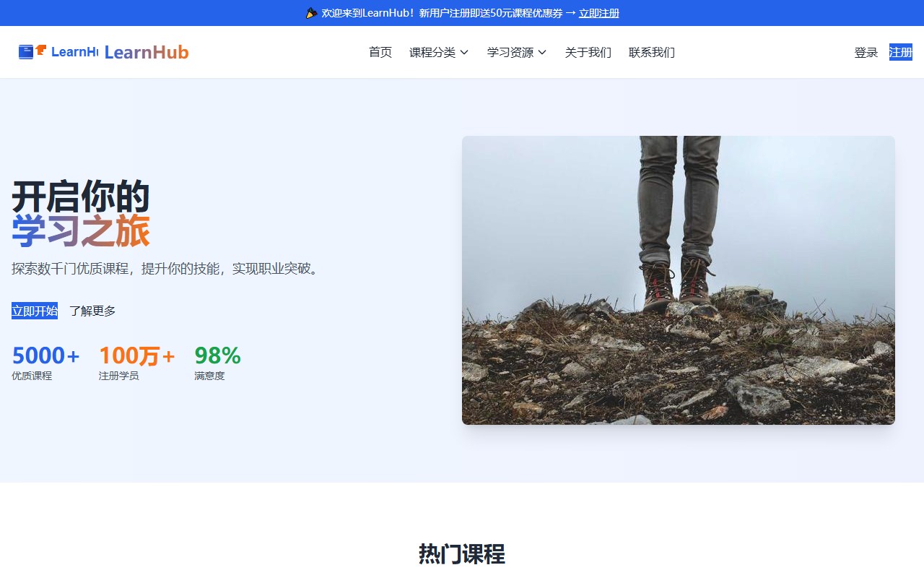Click the gradient LearnHub wordmark
This screenshot has height=578, width=924.
coord(147,52)
